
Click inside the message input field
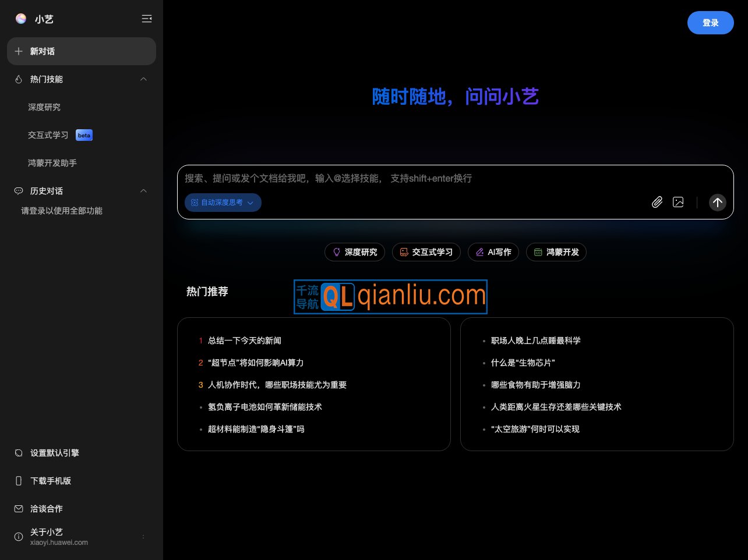click(x=408, y=179)
